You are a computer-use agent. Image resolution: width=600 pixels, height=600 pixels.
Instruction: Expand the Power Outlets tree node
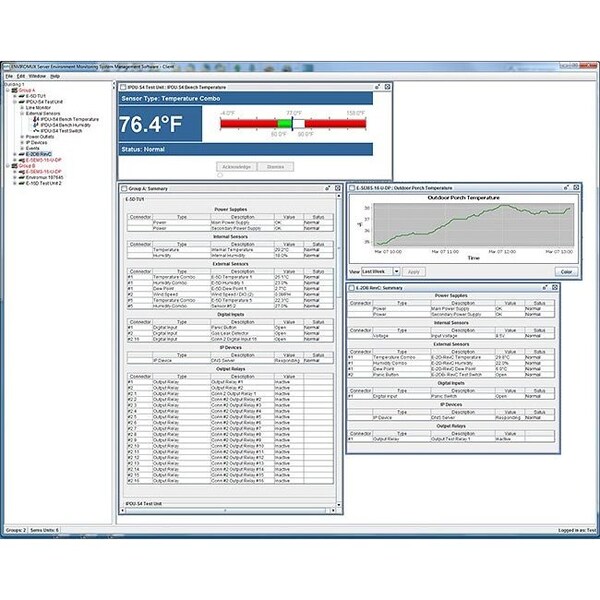20,137
